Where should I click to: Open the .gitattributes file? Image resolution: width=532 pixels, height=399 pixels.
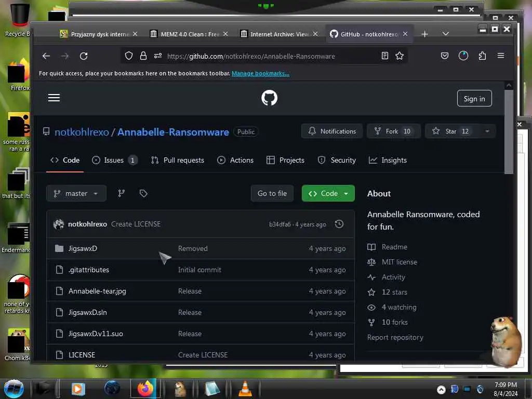88,270
